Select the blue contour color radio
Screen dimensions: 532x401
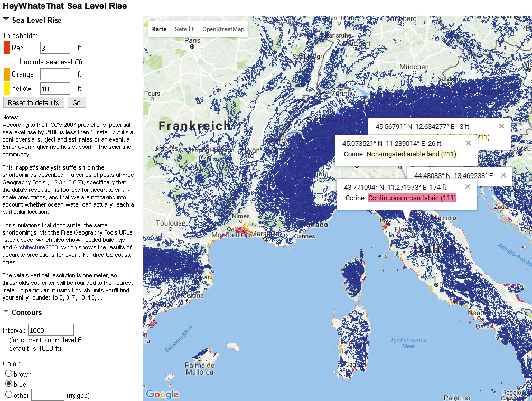(x=9, y=384)
